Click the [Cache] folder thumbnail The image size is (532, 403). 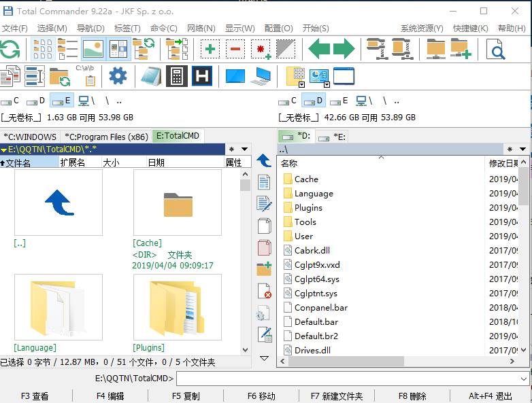(178, 203)
